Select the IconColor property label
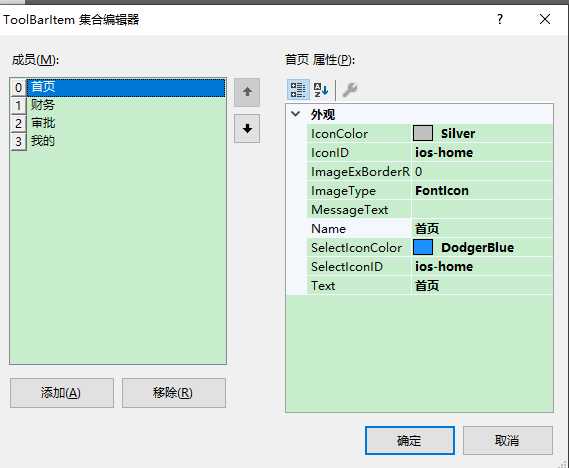Viewport: 569px width, 468px height. pyautogui.click(x=339, y=134)
